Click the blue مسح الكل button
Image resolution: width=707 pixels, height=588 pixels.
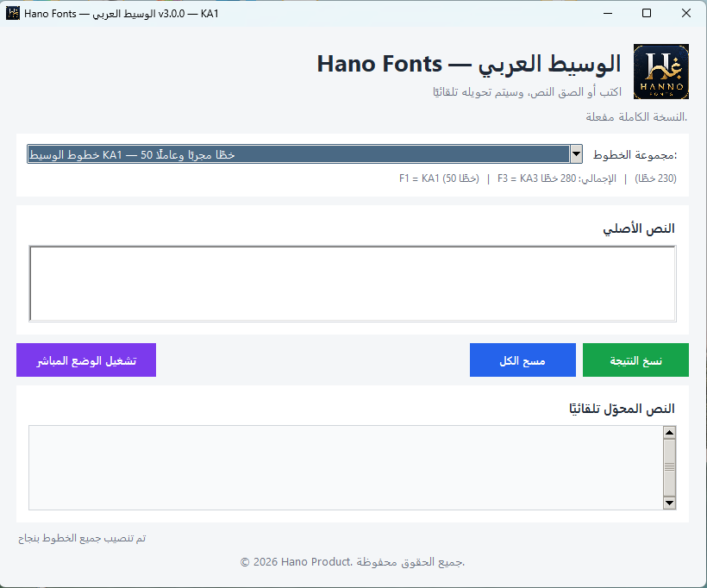[x=522, y=360]
